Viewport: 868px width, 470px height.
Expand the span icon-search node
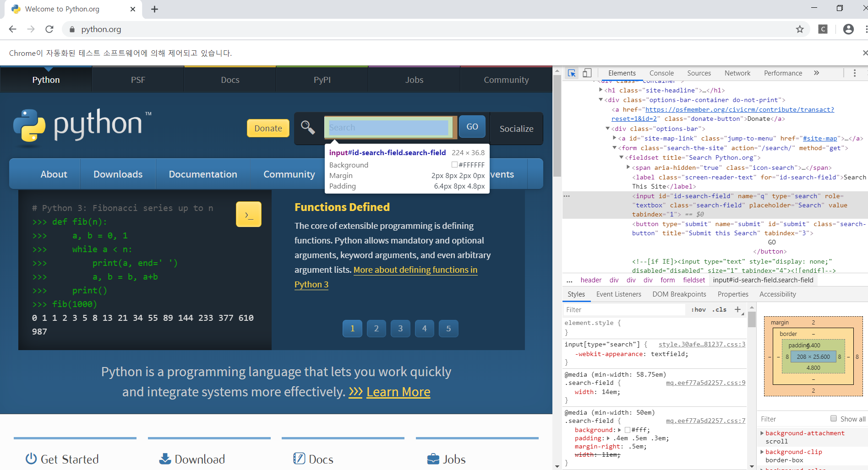[x=628, y=167]
